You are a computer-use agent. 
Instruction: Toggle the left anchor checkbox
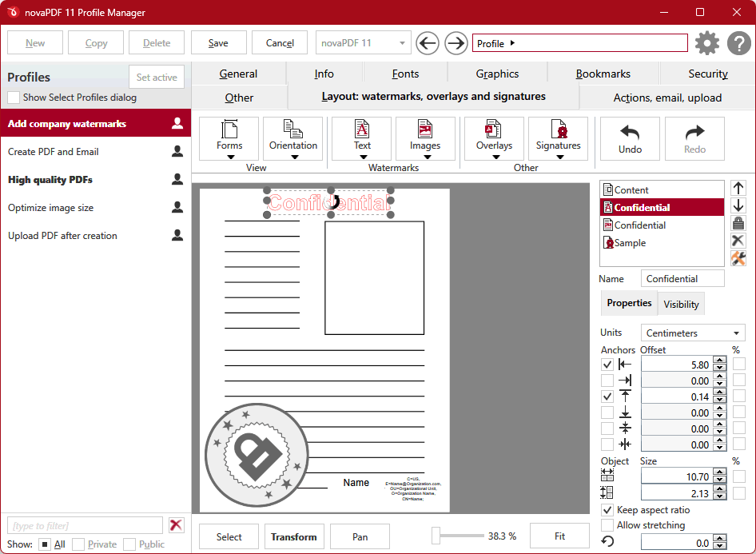[x=607, y=365]
